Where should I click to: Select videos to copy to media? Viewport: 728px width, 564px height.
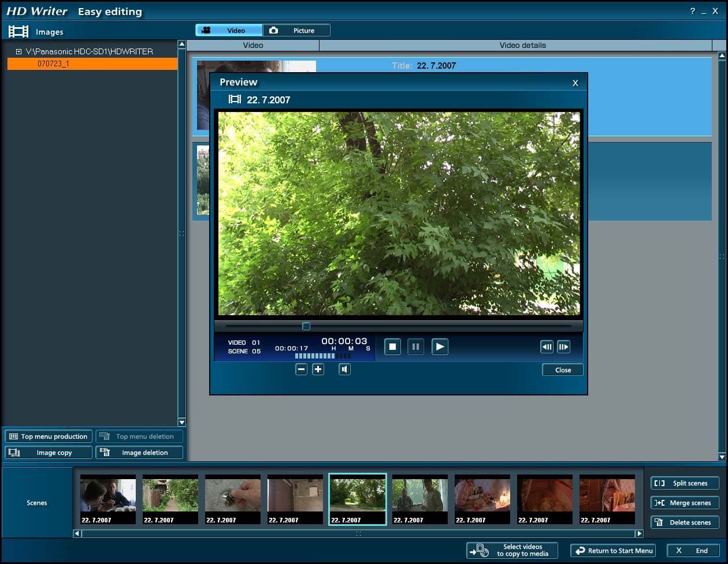point(512,550)
